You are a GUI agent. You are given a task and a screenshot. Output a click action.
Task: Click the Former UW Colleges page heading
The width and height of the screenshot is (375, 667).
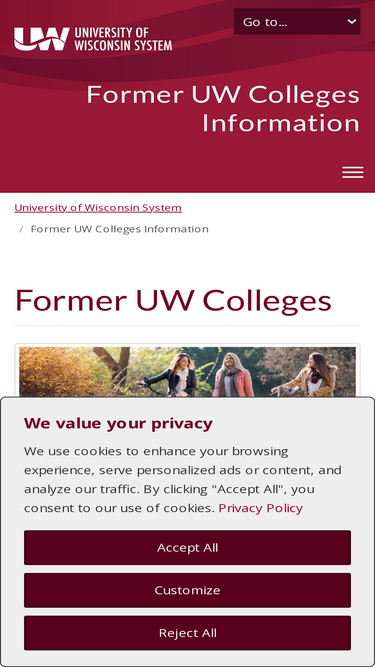pyautogui.click(x=173, y=300)
